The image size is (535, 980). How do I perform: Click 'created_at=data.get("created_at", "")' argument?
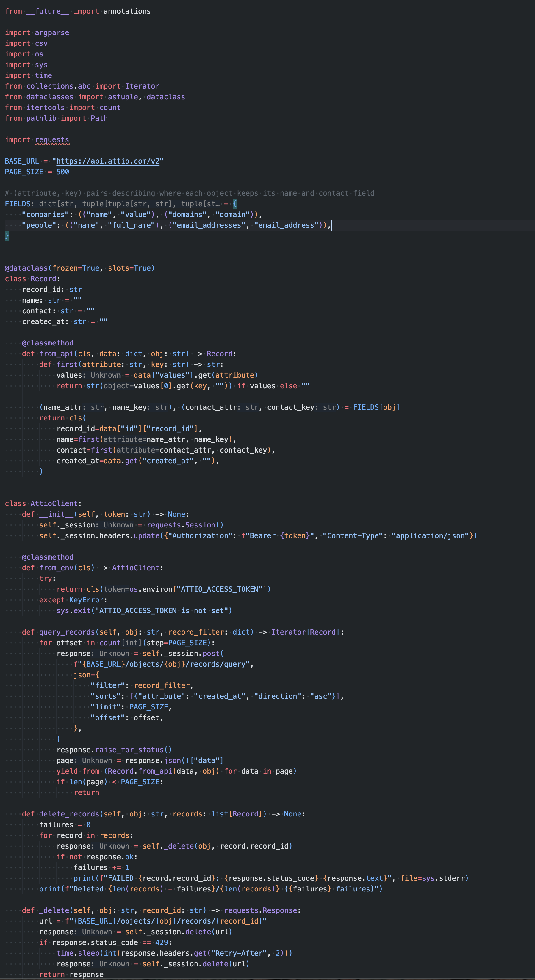pyautogui.click(x=136, y=460)
